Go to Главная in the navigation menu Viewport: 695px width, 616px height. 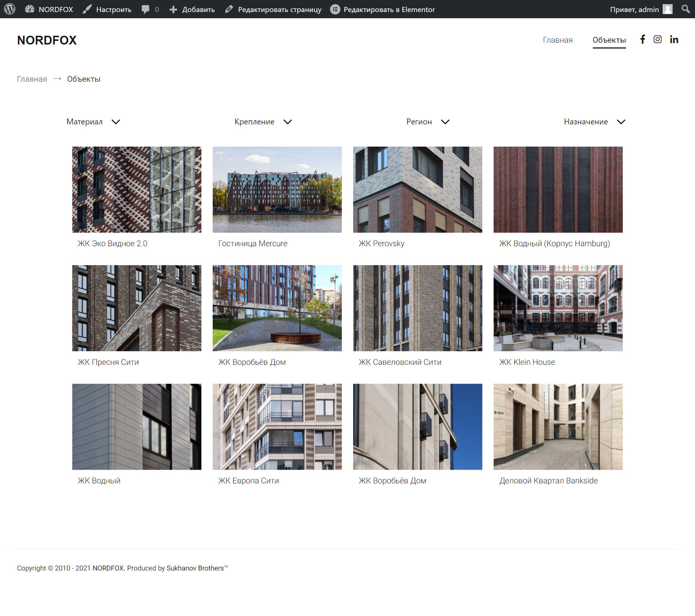[557, 40]
